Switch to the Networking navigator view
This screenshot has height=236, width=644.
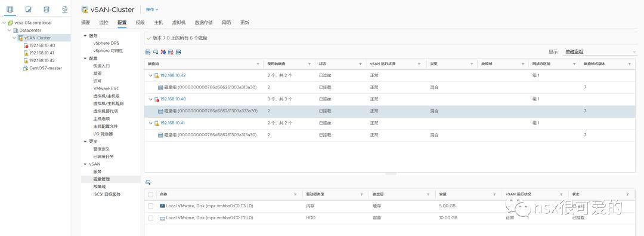(x=64, y=9)
